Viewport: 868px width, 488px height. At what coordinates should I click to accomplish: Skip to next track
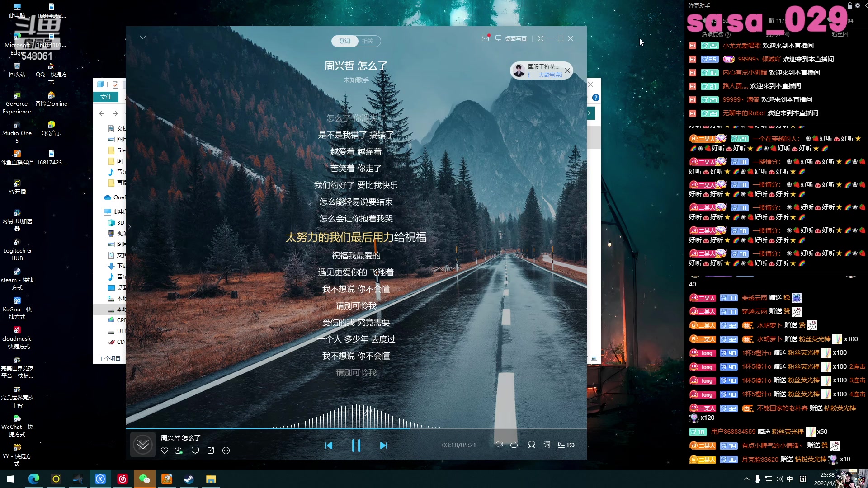(383, 446)
